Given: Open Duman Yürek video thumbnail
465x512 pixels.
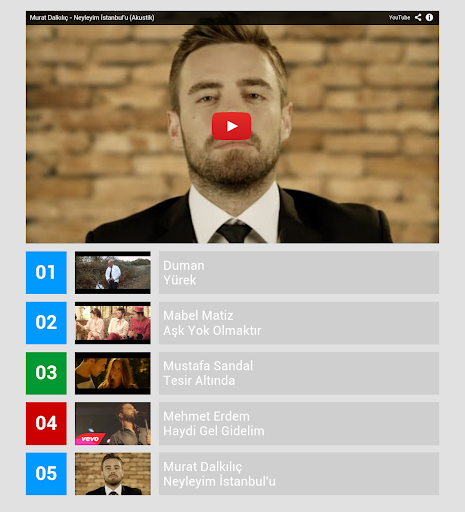Looking at the screenshot, I should click(113, 273).
